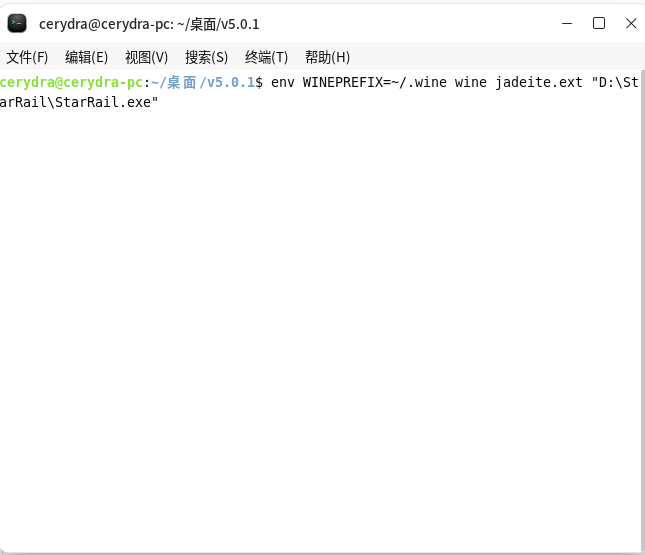Expand the 视图(V) menu

tap(146, 57)
